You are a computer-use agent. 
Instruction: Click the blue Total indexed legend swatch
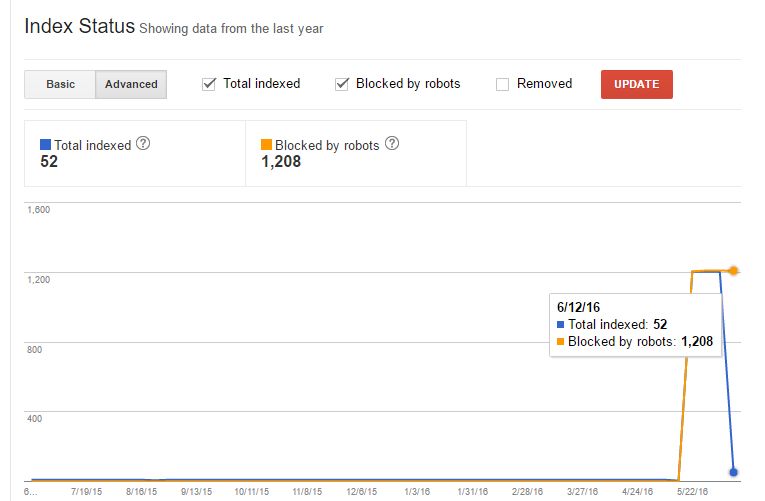45,144
